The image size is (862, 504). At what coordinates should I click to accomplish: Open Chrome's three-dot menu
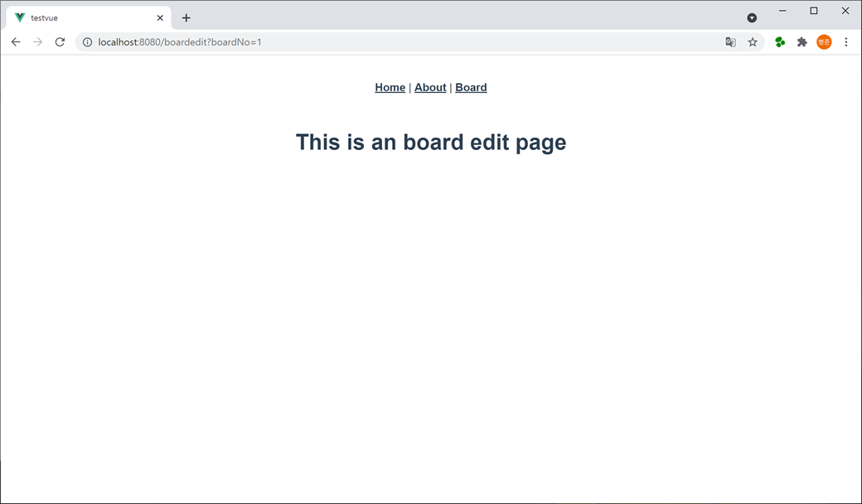pos(846,41)
